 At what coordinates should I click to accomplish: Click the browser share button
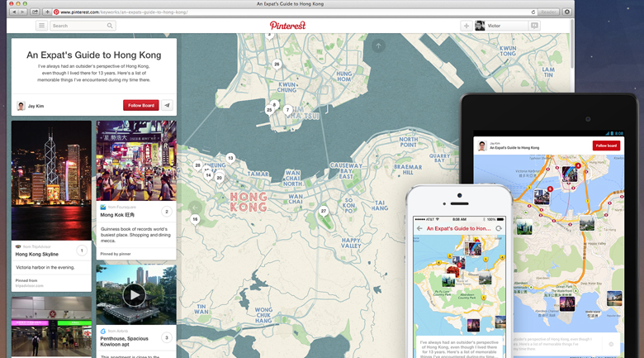point(36,12)
